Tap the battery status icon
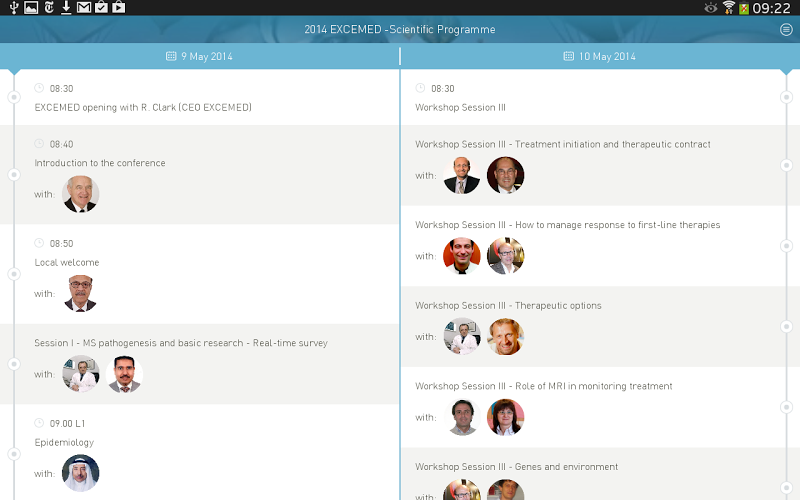Image resolution: width=800 pixels, height=500 pixels. click(x=744, y=8)
